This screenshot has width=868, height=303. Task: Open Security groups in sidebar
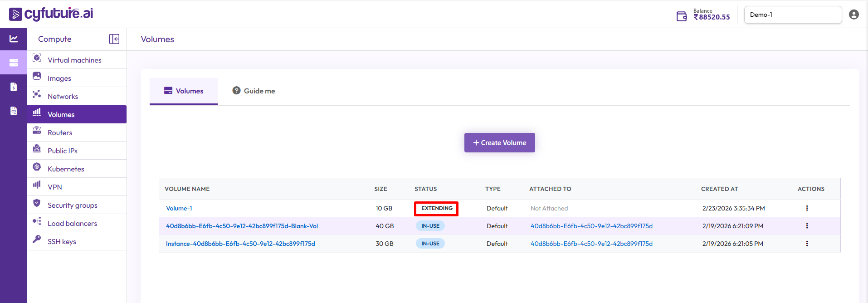(72, 205)
